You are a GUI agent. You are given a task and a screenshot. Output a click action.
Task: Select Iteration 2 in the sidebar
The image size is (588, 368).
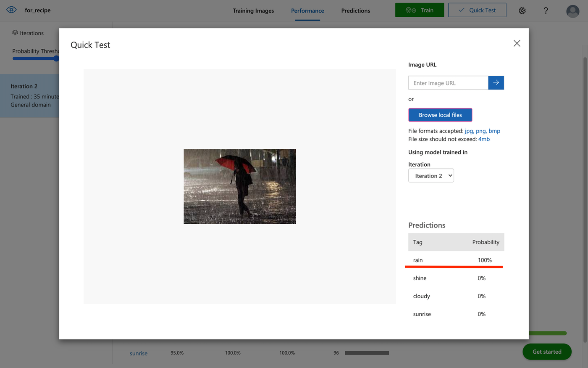(x=29, y=95)
